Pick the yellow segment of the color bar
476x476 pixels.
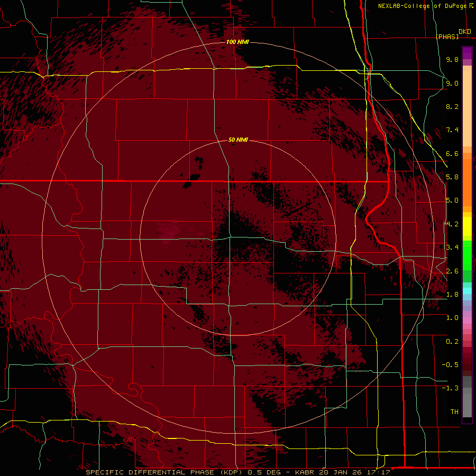pos(467,226)
